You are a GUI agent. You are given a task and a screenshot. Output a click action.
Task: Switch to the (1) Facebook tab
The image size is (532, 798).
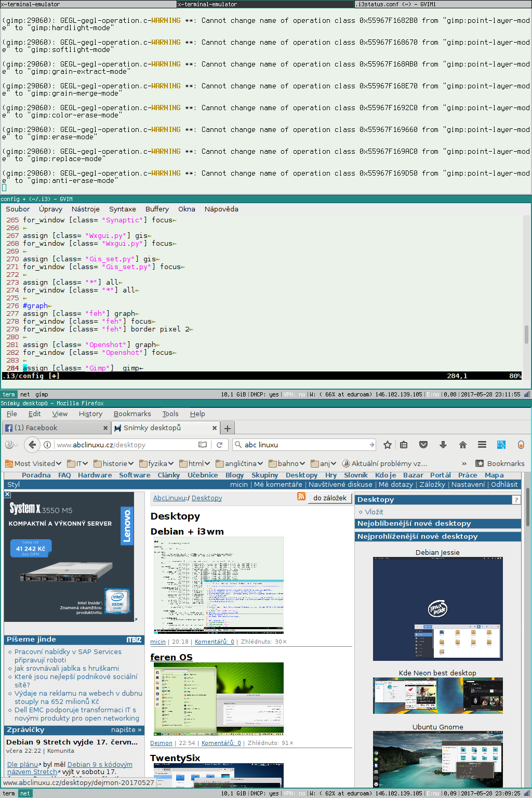pos(52,428)
